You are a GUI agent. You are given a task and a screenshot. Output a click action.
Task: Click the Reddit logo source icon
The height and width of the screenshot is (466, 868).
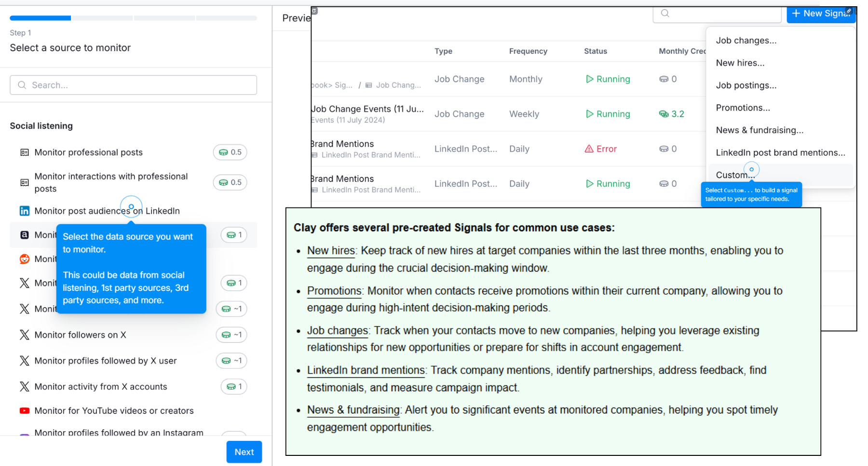(24, 259)
